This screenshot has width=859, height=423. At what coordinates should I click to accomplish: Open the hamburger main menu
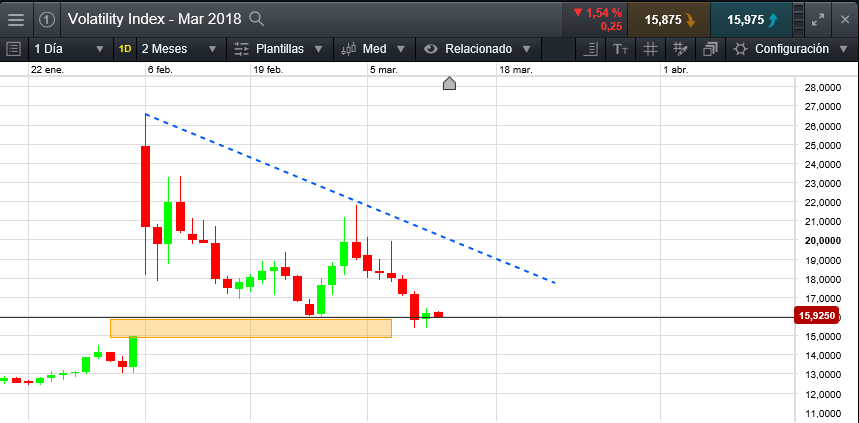[16, 20]
